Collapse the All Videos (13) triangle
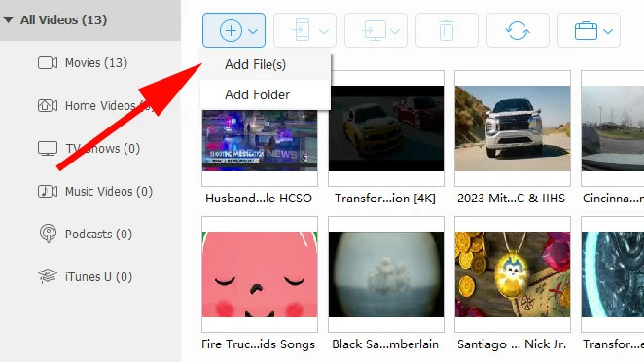Image resolution: width=644 pixels, height=362 pixels. [x=8, y=19]
